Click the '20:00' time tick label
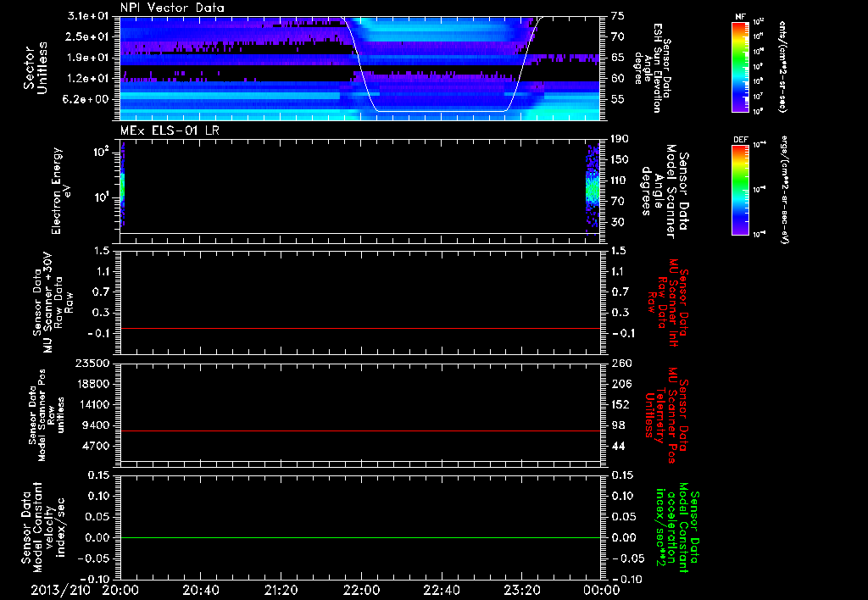 click(120, 590)
